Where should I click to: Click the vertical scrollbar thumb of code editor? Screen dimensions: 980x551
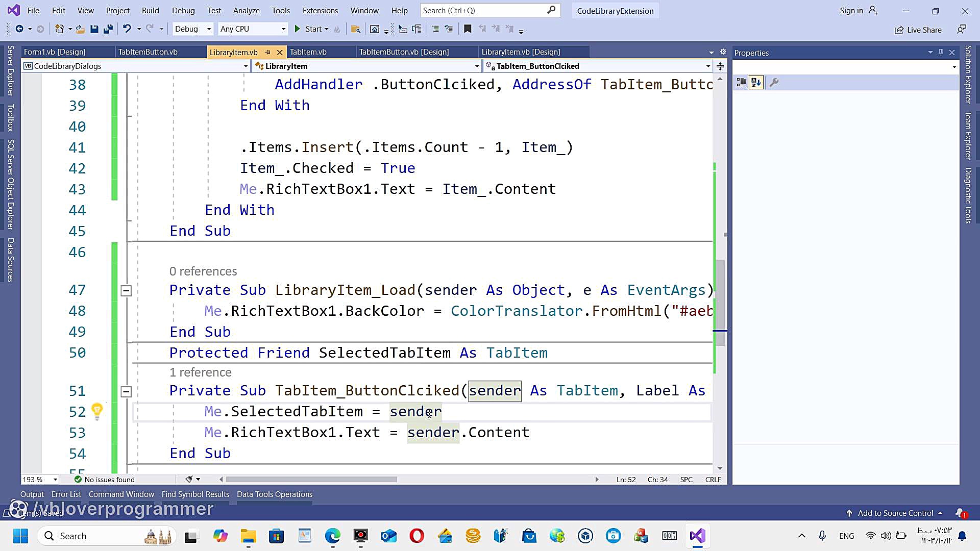tap(720, 303)
